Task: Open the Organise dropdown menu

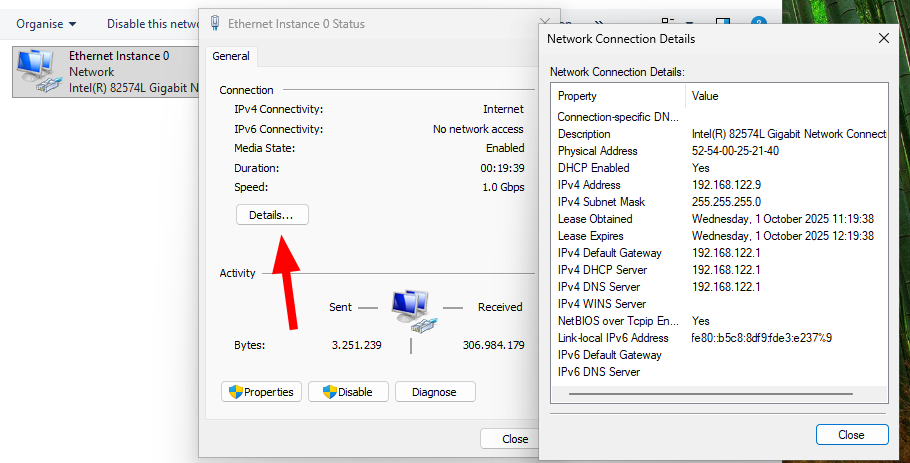Action: [x=46, y=23]
